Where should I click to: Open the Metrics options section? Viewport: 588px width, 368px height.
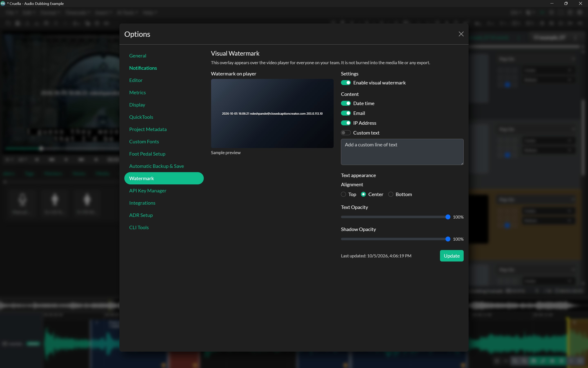click(x=137, y=92)
